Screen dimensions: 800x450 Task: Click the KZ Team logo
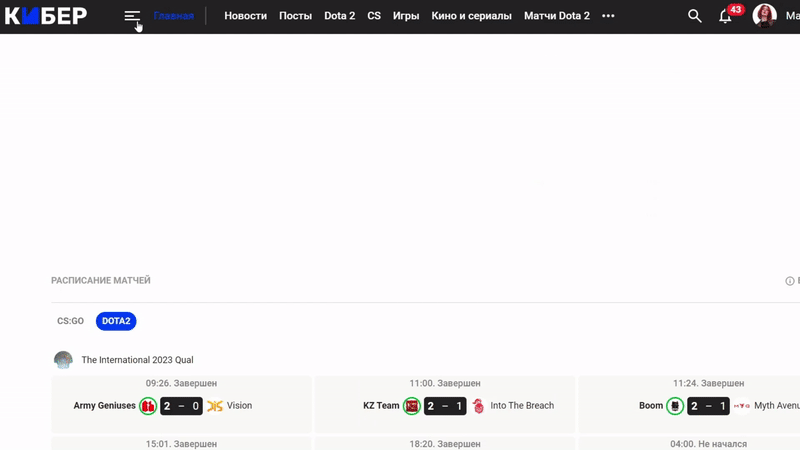click(x=412, y=406)
